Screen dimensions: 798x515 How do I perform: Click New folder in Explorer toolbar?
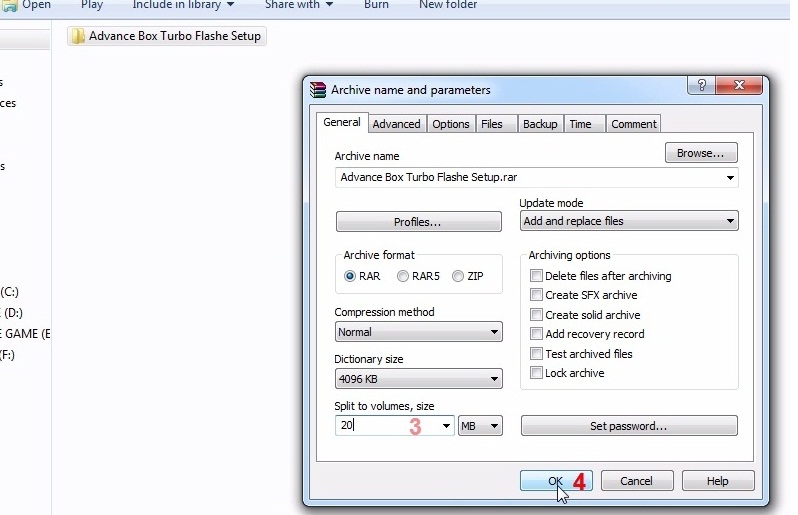448,5
